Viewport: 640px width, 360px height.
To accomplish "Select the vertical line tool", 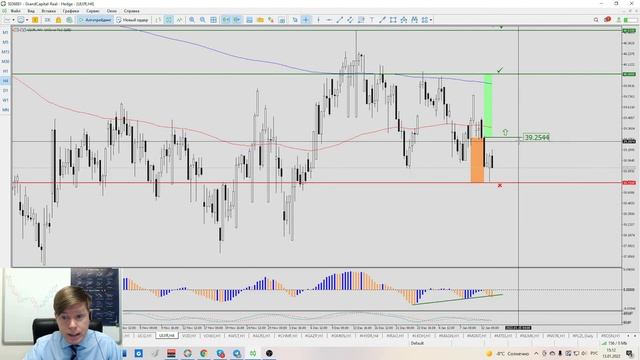I will pos(318,20).
